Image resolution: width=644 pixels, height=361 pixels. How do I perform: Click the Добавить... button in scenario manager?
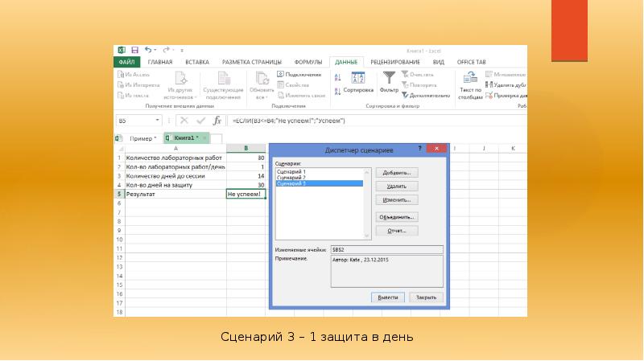click(x=397, y=173)
